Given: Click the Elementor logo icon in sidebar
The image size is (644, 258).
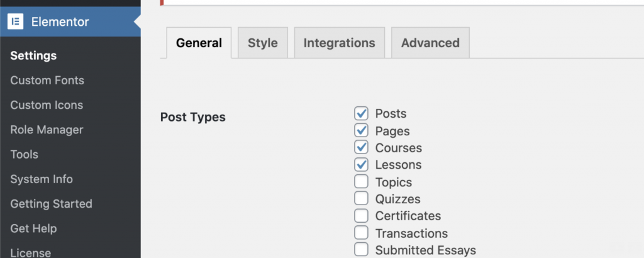Looking at the screenshot, I should point(15,22).
